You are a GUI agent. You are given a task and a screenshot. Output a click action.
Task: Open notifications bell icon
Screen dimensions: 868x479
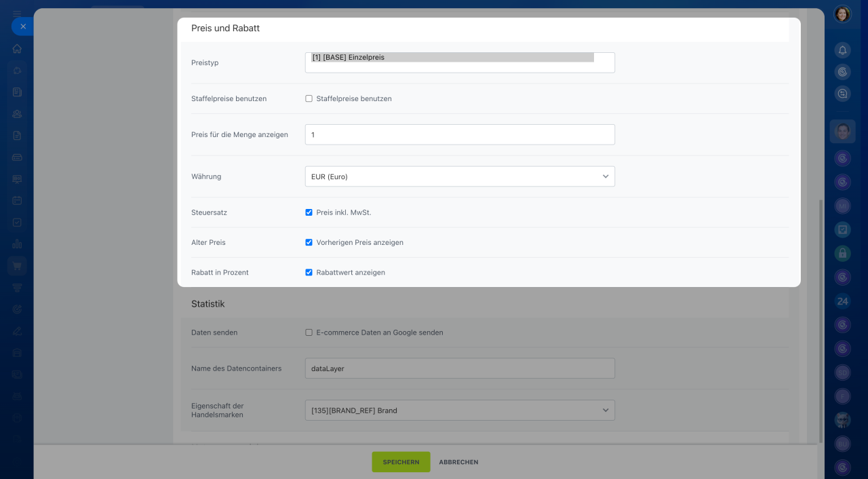tap(842, 50)
